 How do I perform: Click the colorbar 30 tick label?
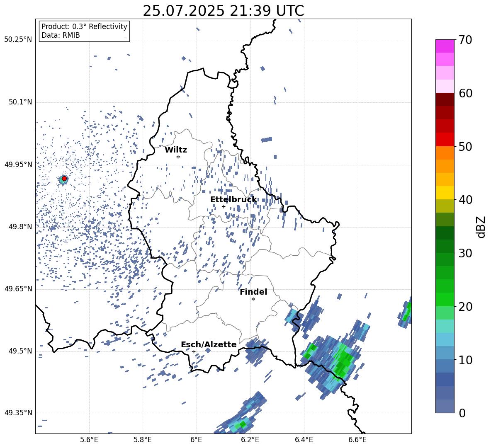465,253
